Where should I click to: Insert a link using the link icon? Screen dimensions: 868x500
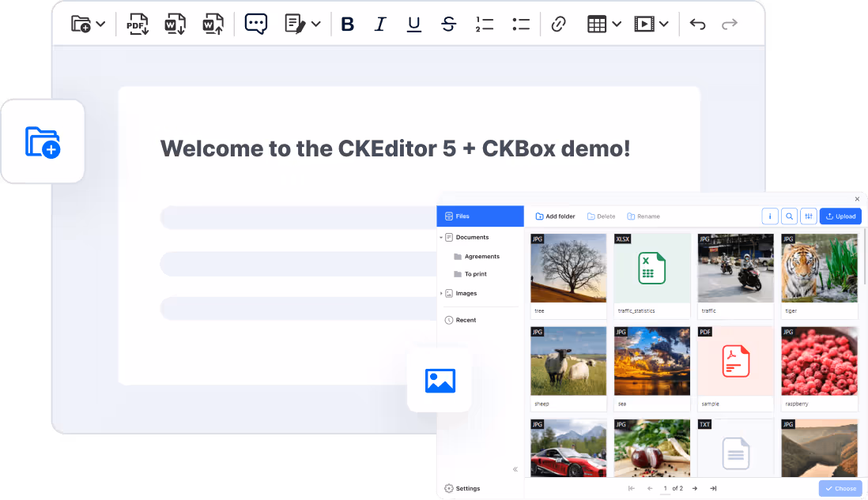(x=558, y=24)
